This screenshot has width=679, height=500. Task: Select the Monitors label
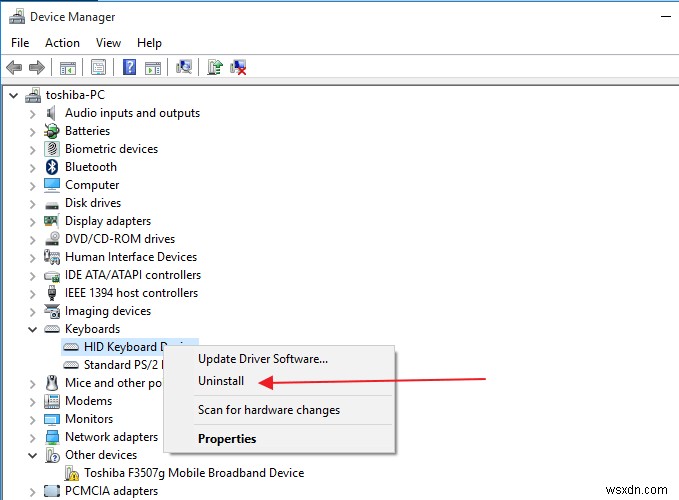(89, 419)
